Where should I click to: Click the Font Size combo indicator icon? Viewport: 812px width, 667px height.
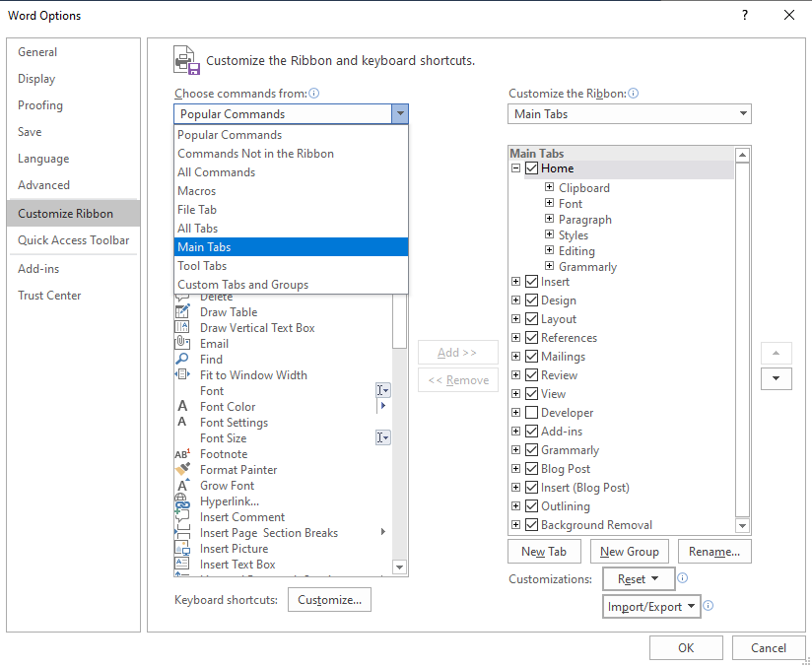tap(382, 437)
